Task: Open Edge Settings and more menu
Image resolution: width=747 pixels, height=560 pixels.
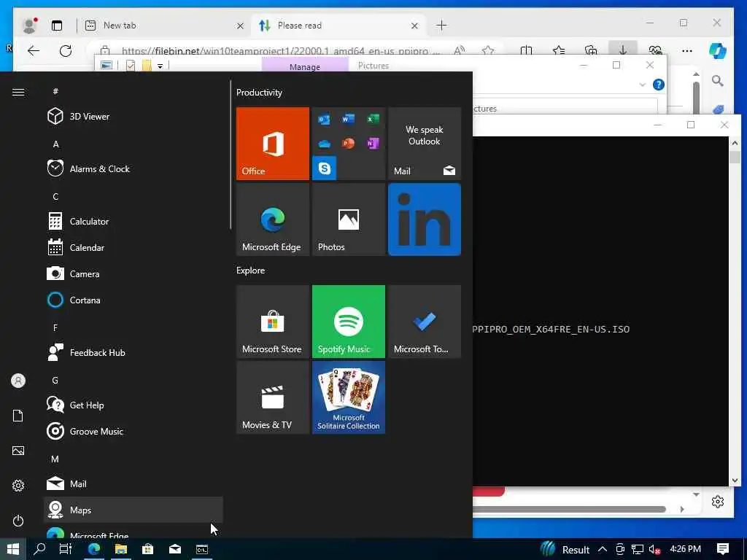Action: click(x=687, y=50)
